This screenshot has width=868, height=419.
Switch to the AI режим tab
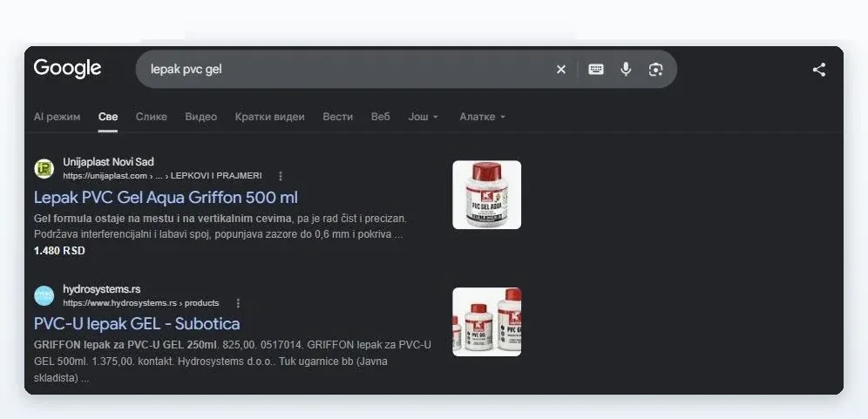point(57,117)
